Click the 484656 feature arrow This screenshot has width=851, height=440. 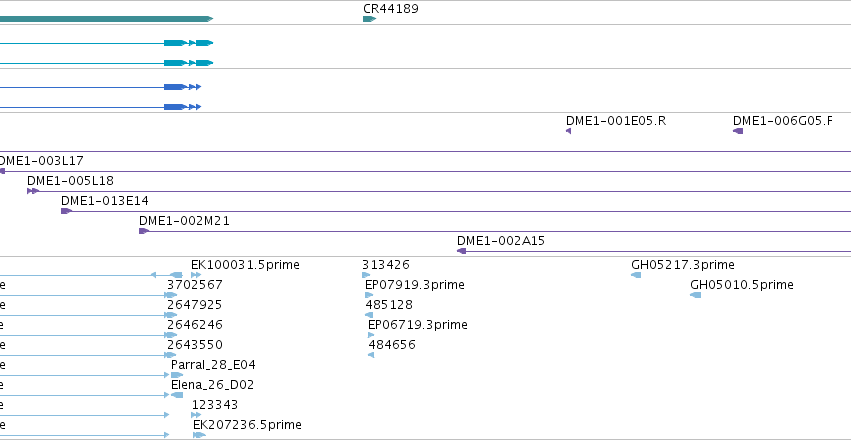(371, 355)
